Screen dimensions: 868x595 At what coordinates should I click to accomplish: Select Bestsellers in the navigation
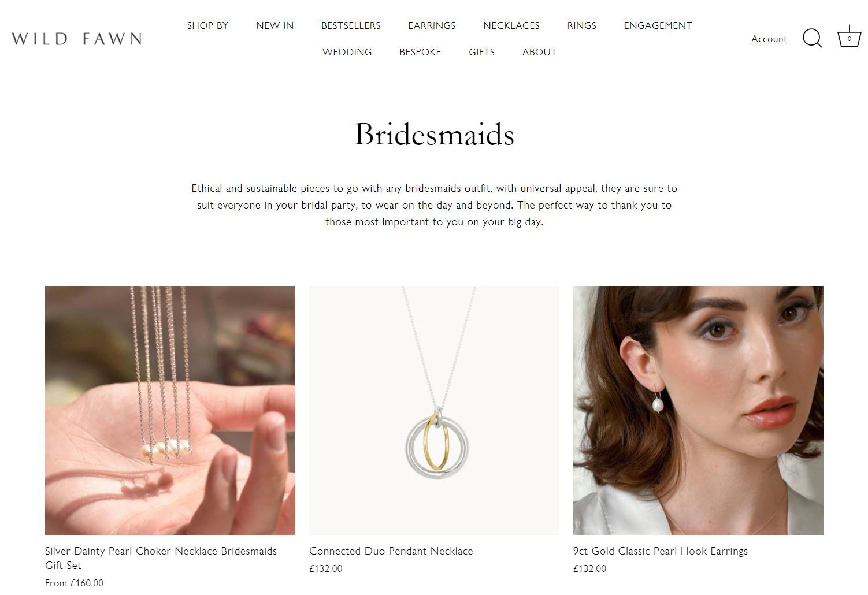point(351,25)
